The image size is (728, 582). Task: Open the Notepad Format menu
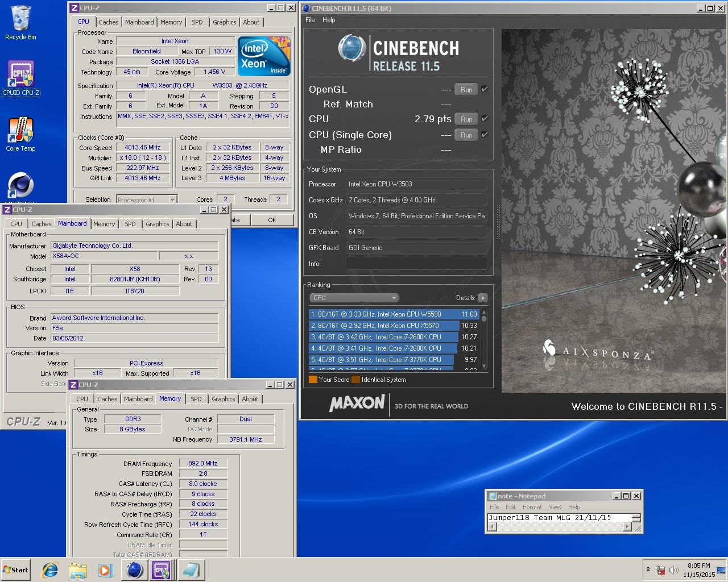coord(532,507)
